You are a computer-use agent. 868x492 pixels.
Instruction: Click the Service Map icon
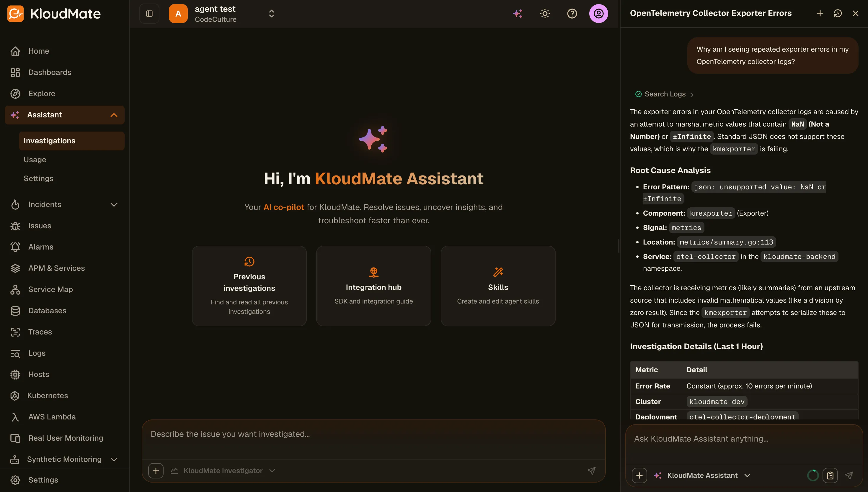tap(15, 289)
